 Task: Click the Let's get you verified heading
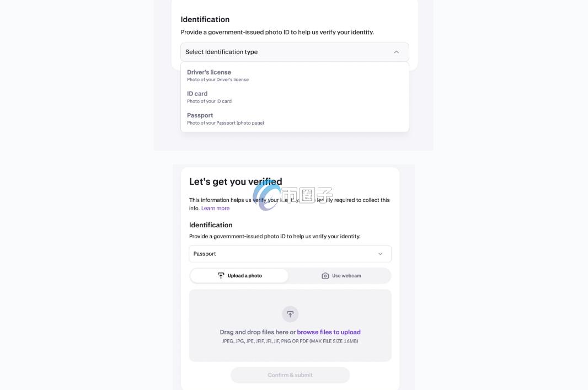236,181
